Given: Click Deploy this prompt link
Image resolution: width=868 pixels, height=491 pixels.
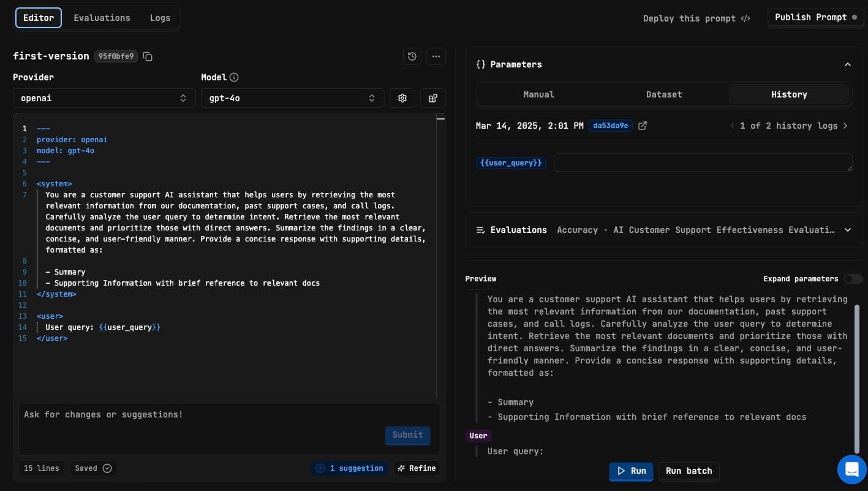Looking at the screenshot, I should pyautogui.click(x=696, y=18).
